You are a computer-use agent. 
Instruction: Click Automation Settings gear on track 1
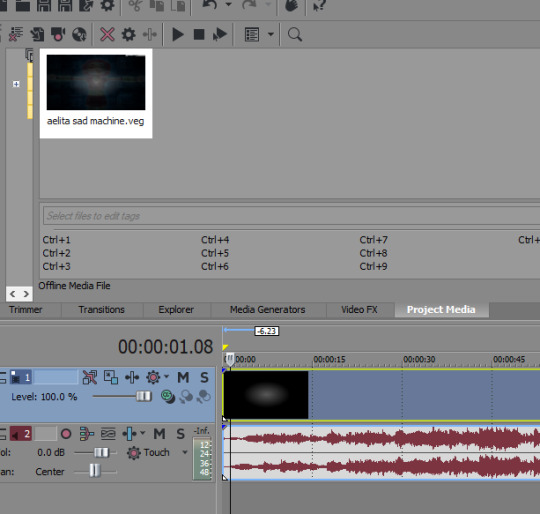coord(153,377)
